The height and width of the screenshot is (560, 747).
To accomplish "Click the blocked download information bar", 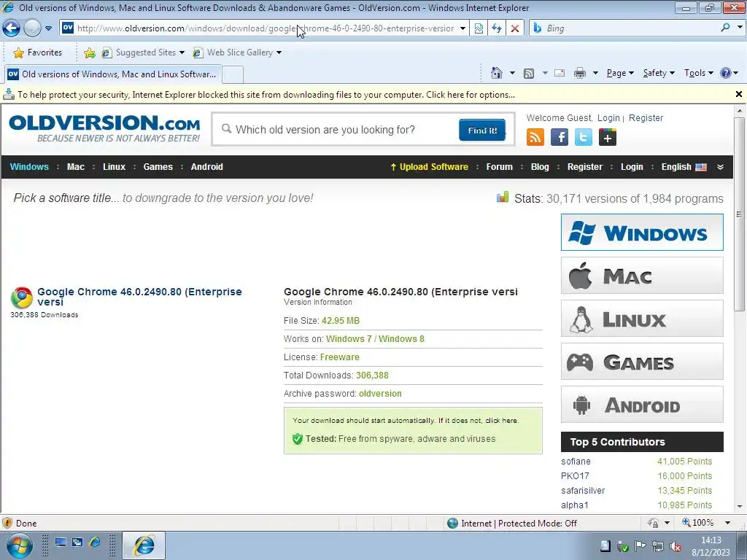I will point(367,95).
